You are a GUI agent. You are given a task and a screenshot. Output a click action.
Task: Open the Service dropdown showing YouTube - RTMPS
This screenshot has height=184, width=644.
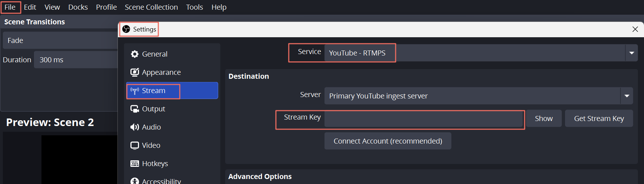point(481,53)
